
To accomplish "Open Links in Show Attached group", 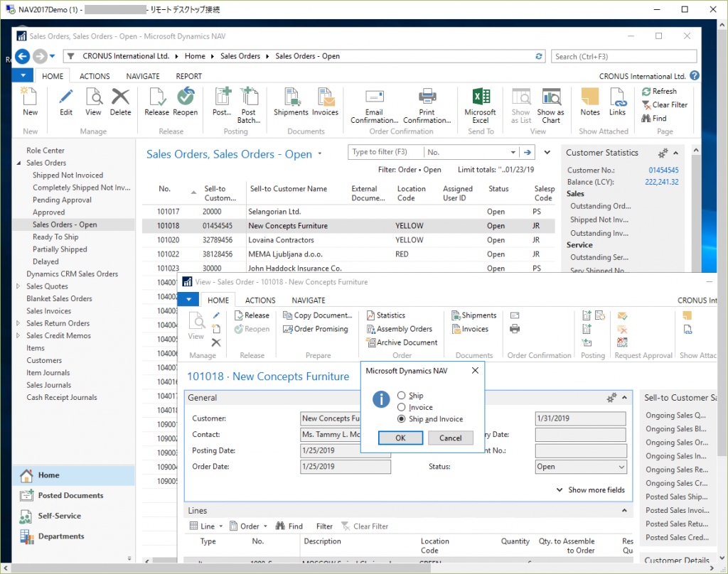I will [618, 101].
